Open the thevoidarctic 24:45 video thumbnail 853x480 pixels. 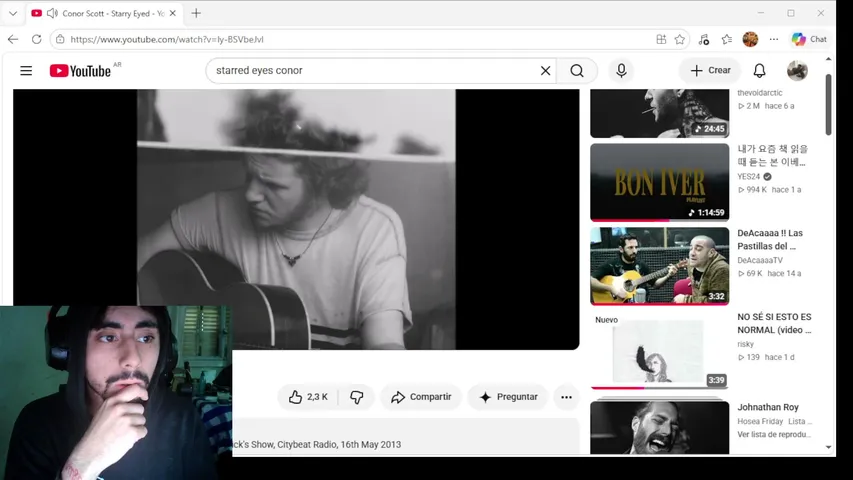pyautogui.click(x=659, y=113)
